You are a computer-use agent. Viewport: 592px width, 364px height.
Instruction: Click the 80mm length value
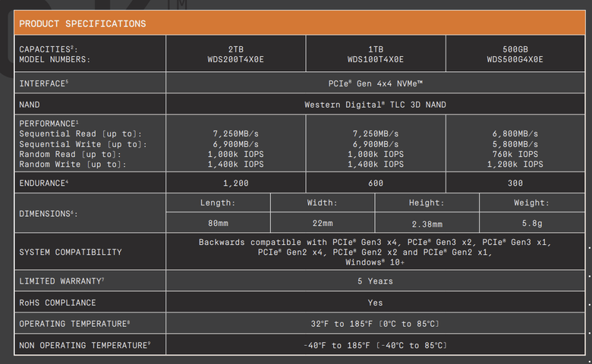point(218,223)
